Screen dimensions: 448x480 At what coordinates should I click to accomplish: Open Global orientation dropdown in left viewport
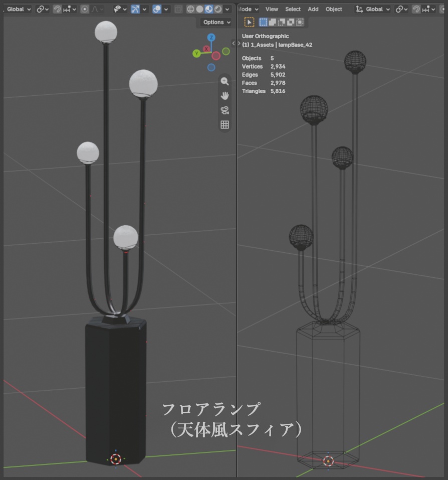(18, 9)
